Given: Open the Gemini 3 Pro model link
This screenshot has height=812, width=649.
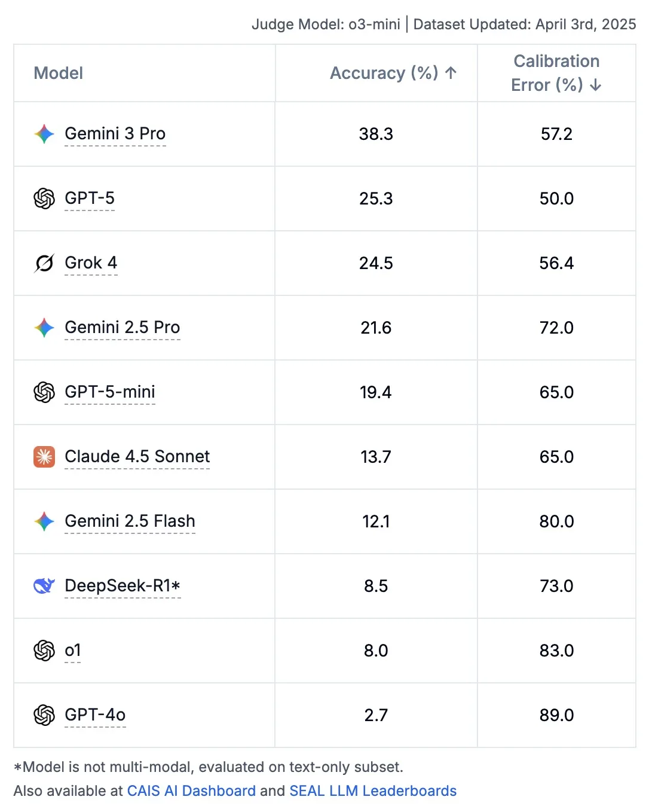Looking at the screenshot, I should (x=115, y=134).
